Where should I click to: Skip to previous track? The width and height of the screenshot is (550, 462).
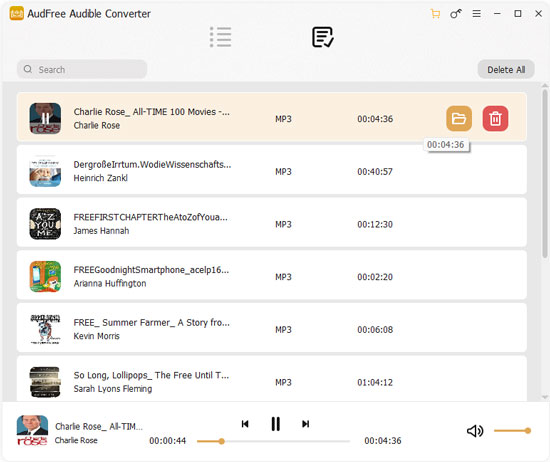click(x=245, y=424)
